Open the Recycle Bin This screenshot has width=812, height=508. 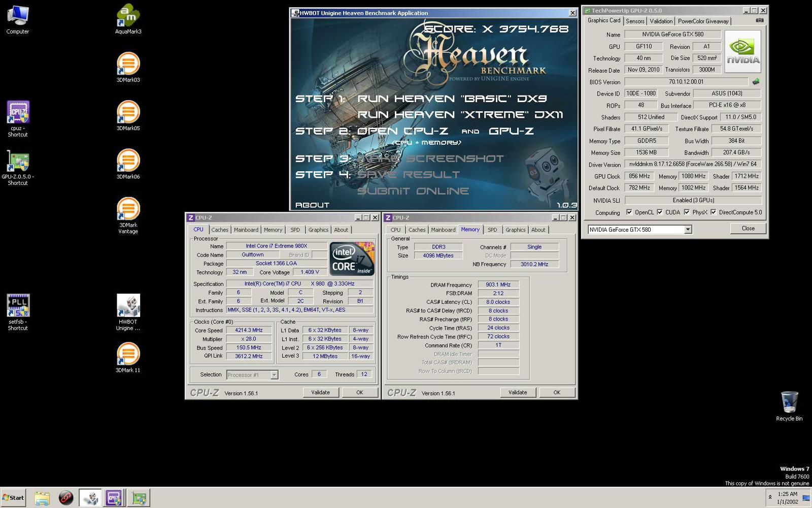tap(789, 406)
